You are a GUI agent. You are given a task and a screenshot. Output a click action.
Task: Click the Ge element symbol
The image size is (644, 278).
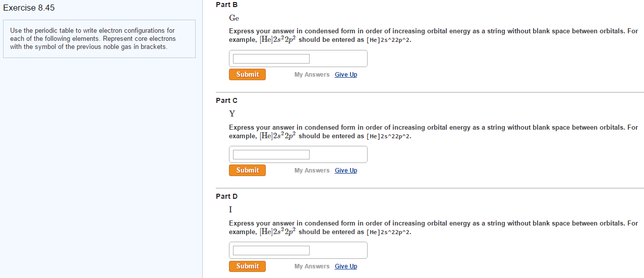tap(234, 18)
